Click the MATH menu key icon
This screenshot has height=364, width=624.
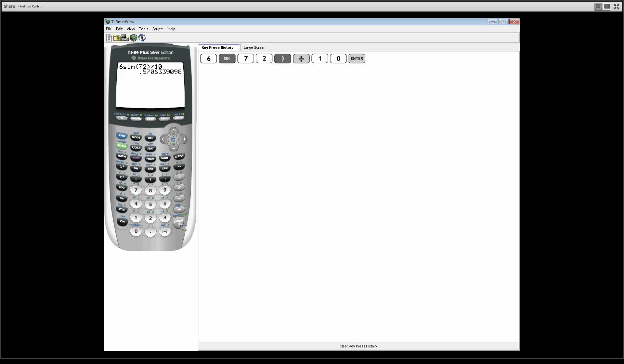[121, 157]
